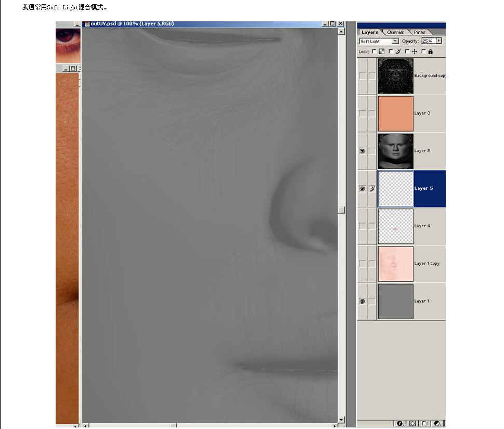This screenshot has height=429, width=504.
Task: Enable lock all checkbox
Action: point(423,51)
